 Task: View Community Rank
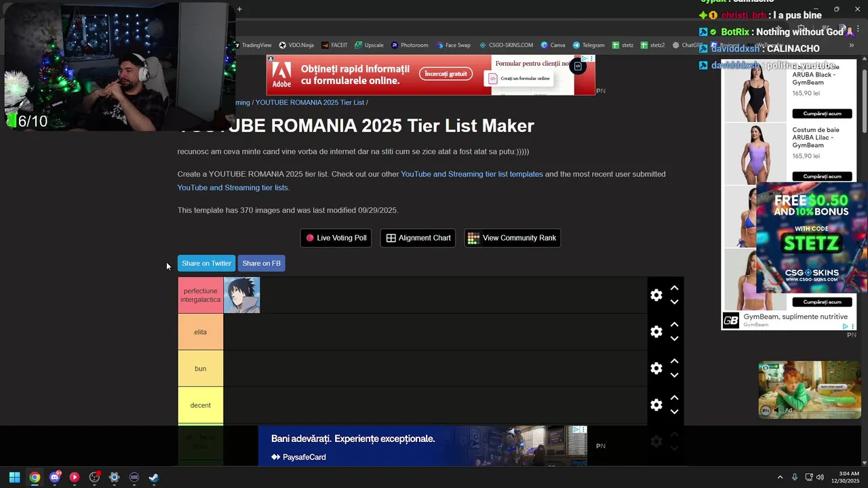[512, 238]
